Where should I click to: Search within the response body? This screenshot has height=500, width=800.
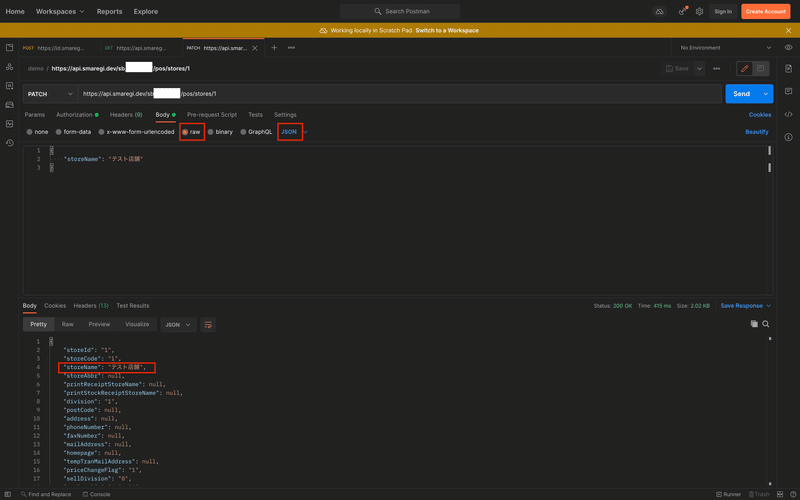(x=766, y=324)
